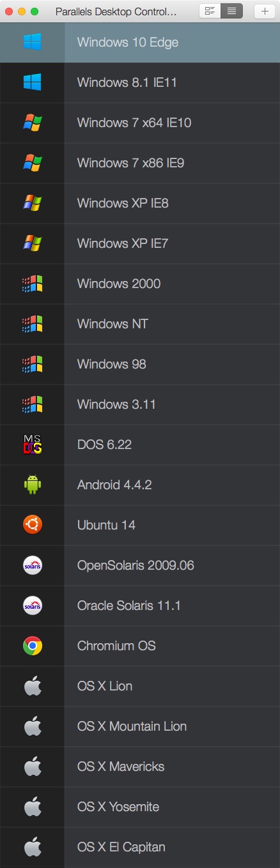Click the Apple icon for OS X Mavericks
Viewport: 280px width, 868px height.
point(32,766)
